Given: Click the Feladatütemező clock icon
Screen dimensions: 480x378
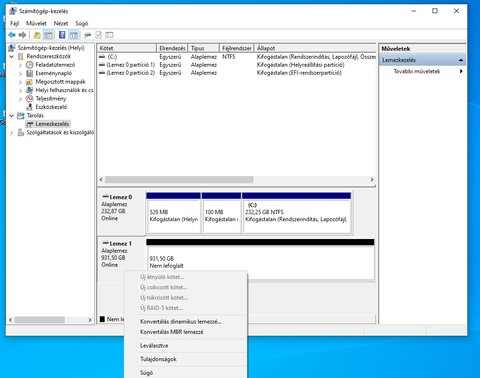Looking at the screenshot, I should point(30,65).
